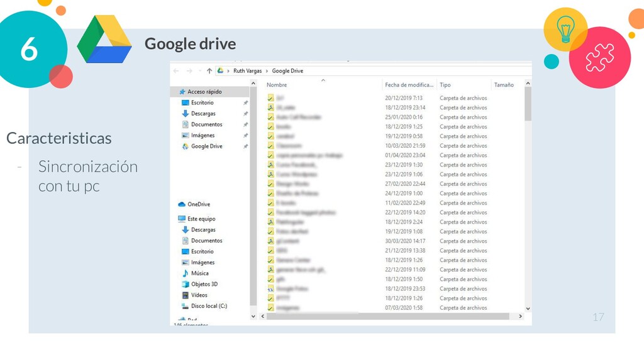644x362 pixels.
Task: Select folder dated 18/12/2019 23:14
Action: coord(377,107)
